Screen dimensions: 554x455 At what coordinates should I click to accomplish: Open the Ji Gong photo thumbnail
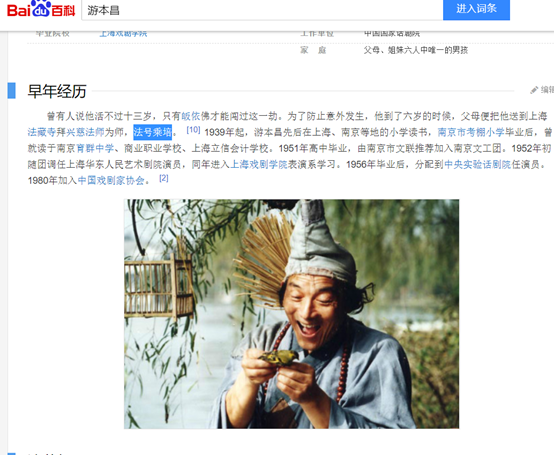coord(291,314)
